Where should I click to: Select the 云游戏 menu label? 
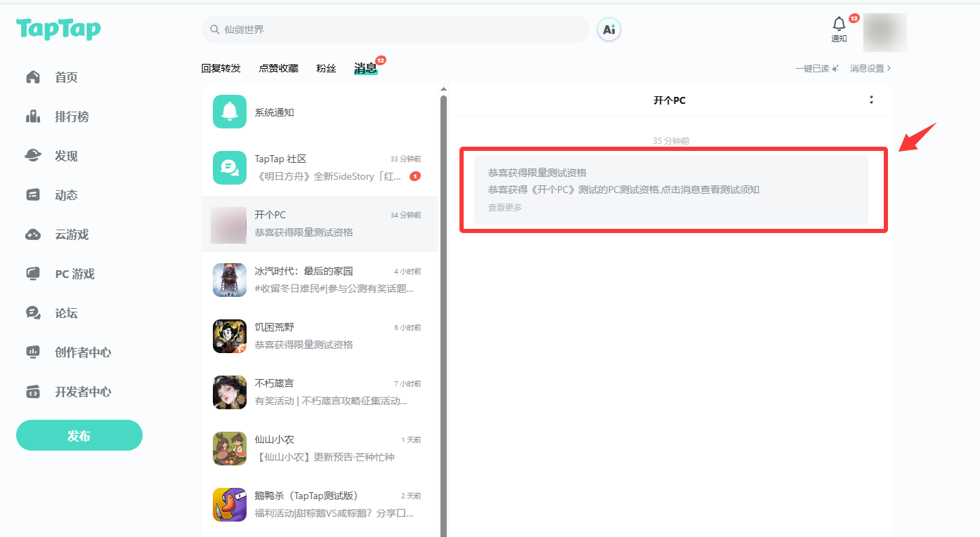click(72, 234)
